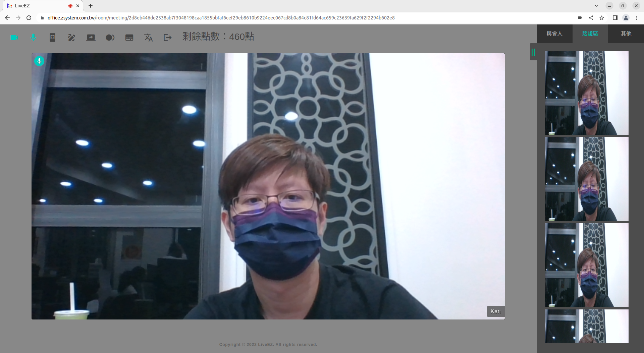Switch to the 與會人 tab

tap(554, 34)
